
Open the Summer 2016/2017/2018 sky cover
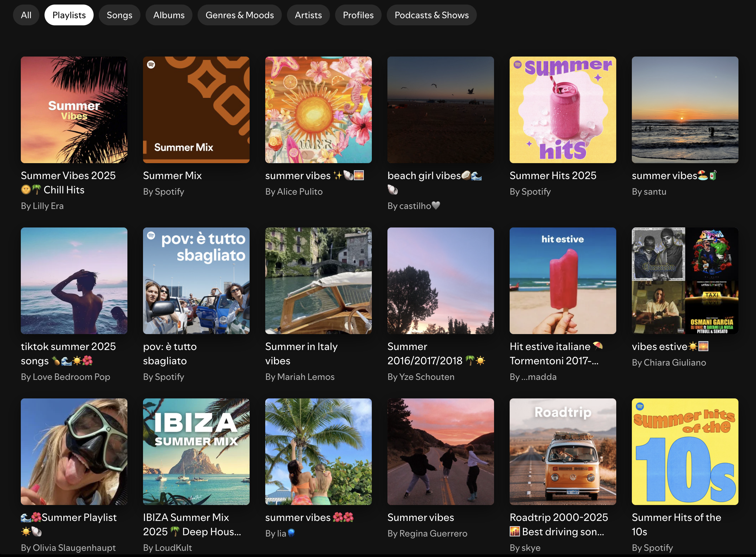(x=441, y=280)
